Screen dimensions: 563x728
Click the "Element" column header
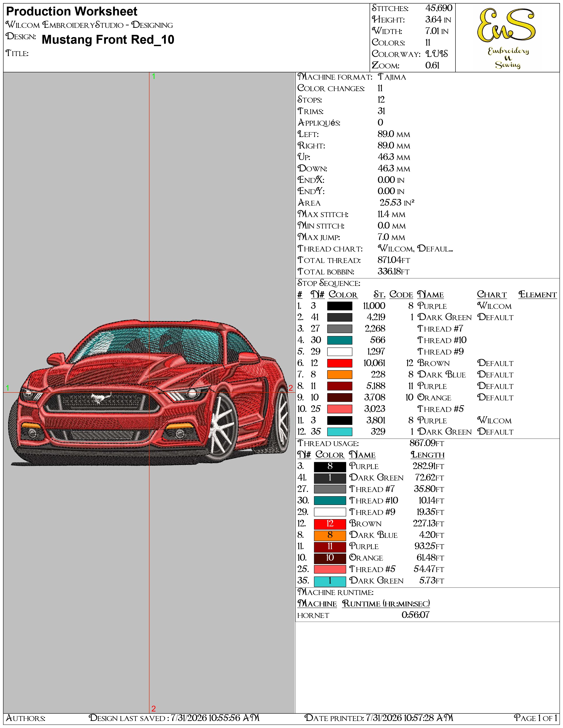(537, 295)
